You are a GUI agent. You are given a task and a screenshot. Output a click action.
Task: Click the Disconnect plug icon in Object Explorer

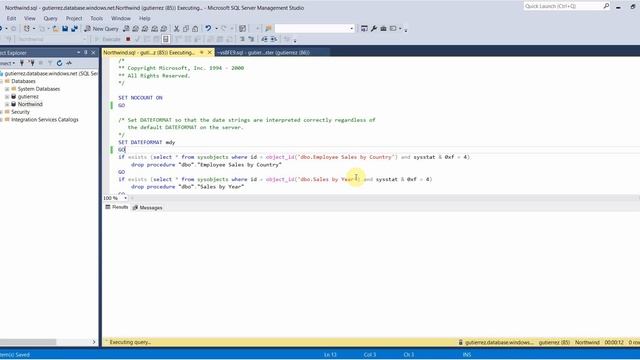31,63
